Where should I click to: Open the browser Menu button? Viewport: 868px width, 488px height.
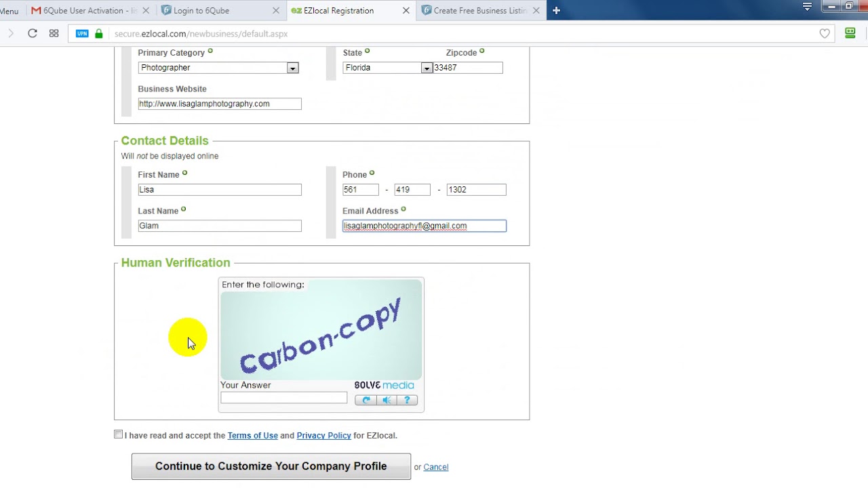pyautogui.click(x=9, y=11)
